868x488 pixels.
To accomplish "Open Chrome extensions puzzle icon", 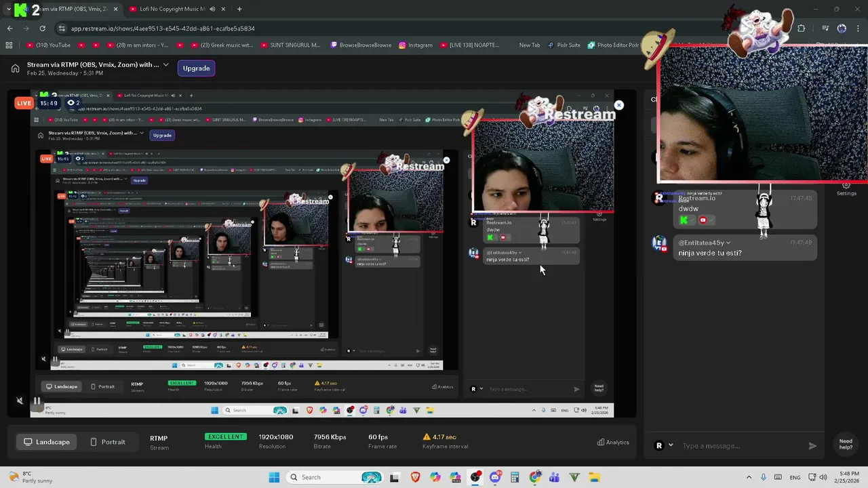I will pyautogui.click(x=802, y=28).
